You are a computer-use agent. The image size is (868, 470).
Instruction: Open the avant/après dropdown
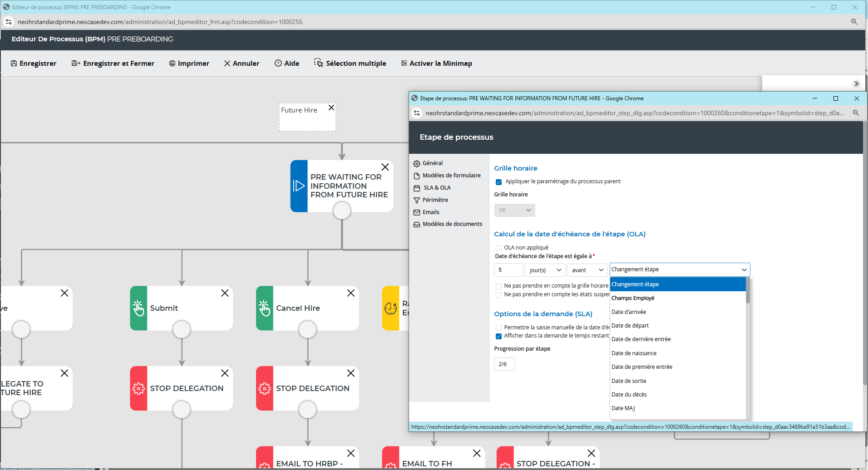587,270
